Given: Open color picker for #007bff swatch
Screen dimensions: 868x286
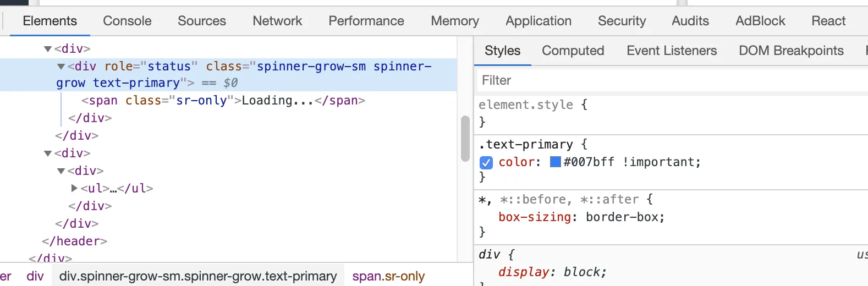Looking at the screenshot, I should point(556,162).
